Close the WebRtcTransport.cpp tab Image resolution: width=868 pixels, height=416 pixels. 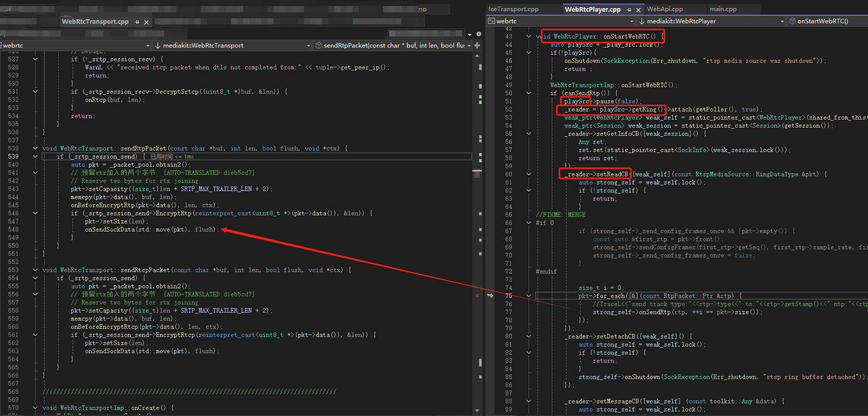pyautogui.click(x=146, y=22)
